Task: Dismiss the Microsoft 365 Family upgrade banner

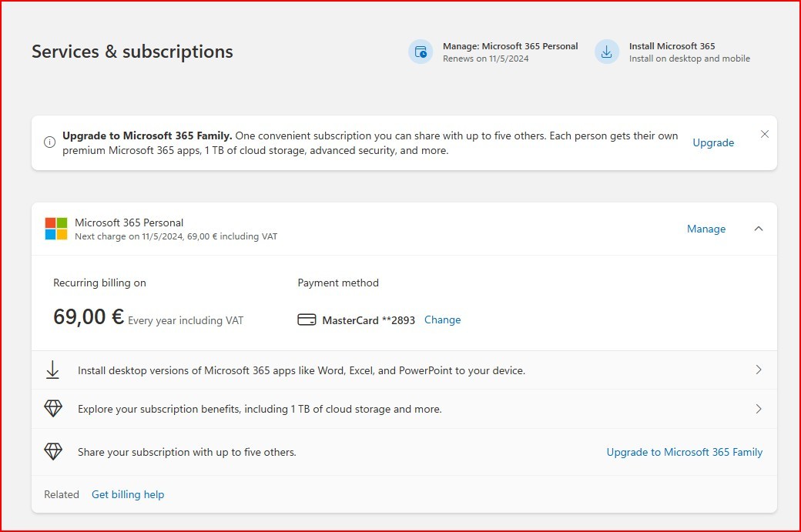Action: coord(764,133)
